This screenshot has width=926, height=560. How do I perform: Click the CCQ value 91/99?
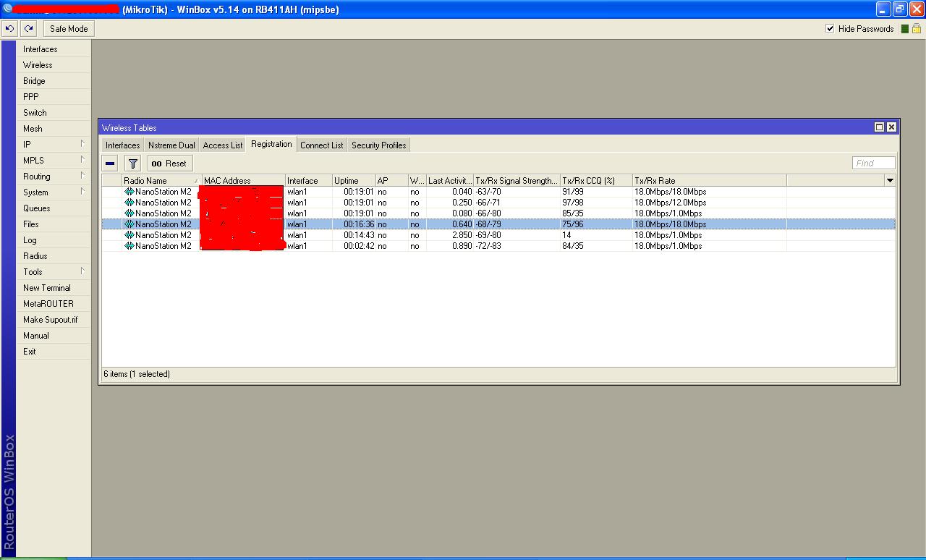point(573,192)
